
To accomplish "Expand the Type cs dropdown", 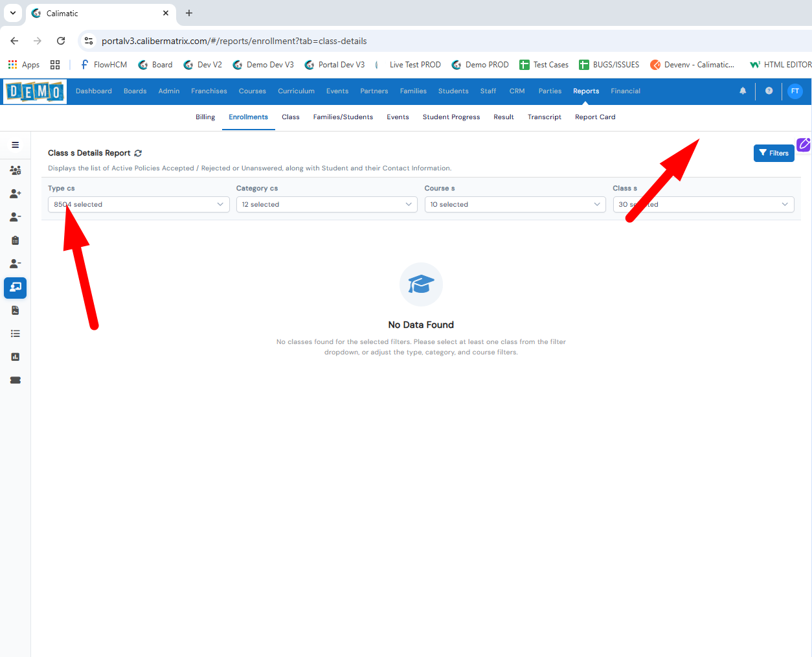I will (139, 205).
